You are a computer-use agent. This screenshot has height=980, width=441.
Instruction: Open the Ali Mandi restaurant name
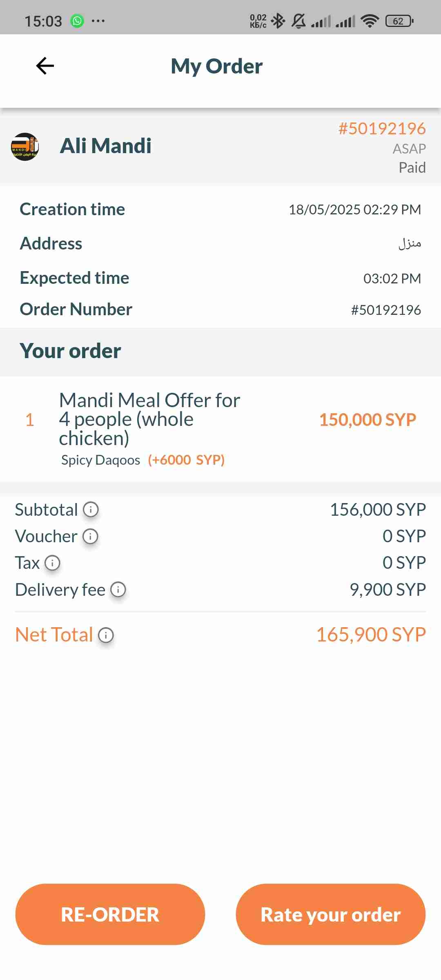coord(105,146)
